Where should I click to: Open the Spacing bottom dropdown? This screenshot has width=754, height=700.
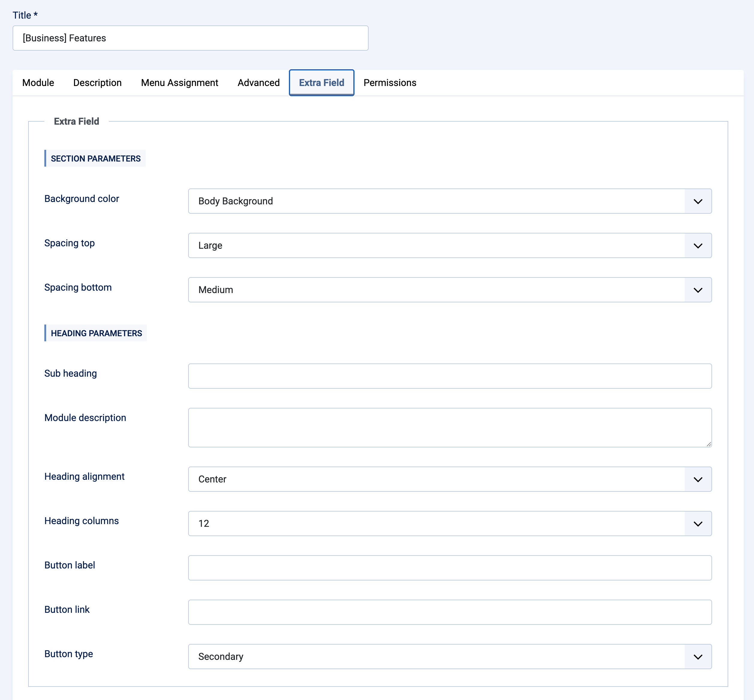449,290
